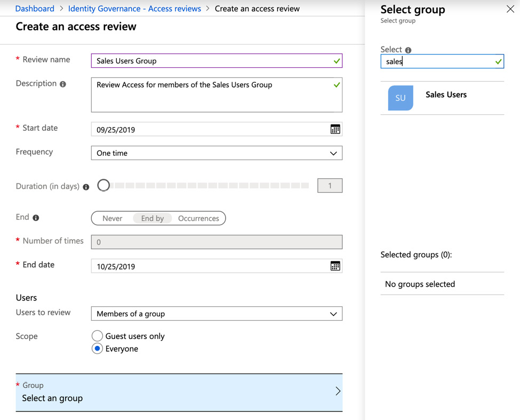Viewport: 520px width, 420px height.
Task: Click the Duration slider handle
Action: (x=104, y=185)
